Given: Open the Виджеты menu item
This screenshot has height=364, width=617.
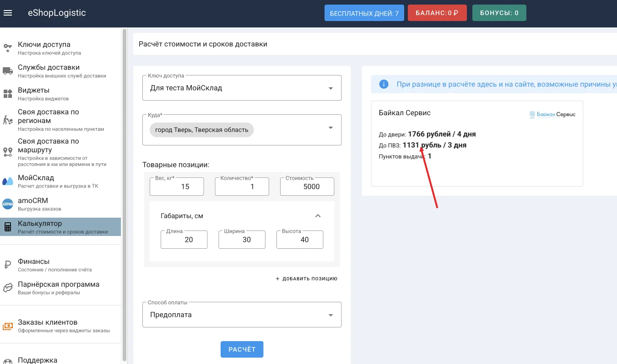Looking at the screenshot, I should (60, 94).
